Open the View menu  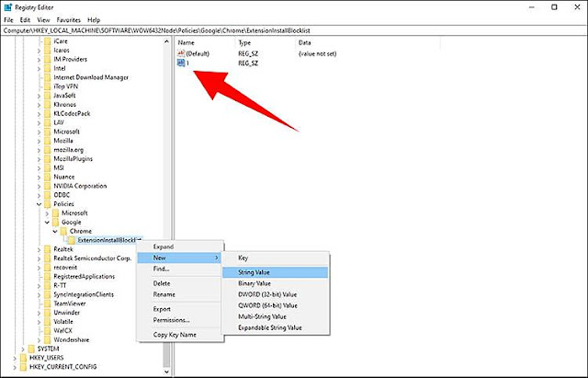43,20
